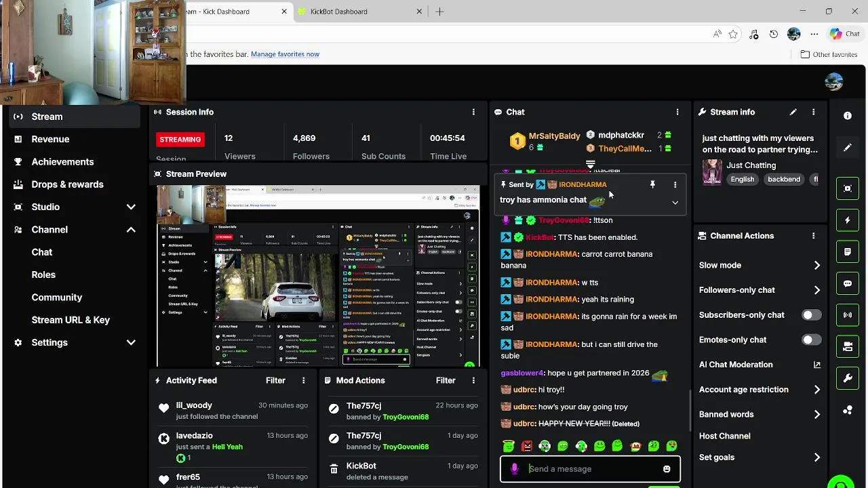868x488 pixels.
Task: Open a new browser tab with plus button
Action: point(439,12)
